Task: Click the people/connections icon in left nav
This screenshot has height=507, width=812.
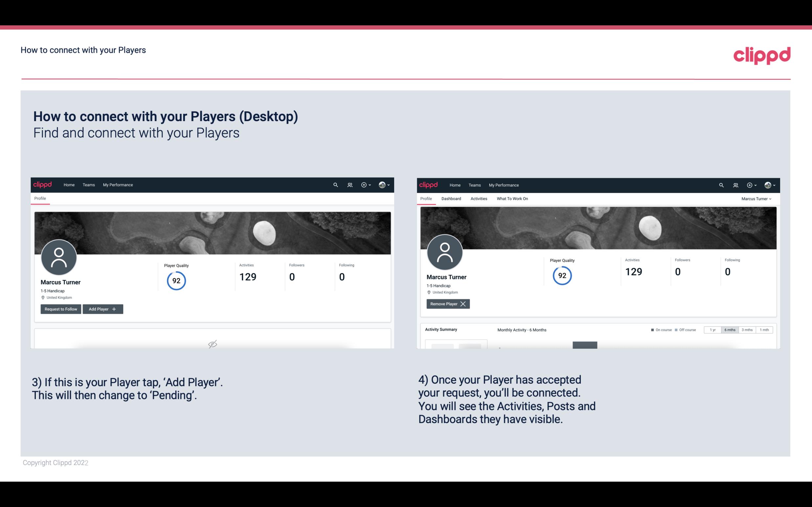Action: [349, 184]
